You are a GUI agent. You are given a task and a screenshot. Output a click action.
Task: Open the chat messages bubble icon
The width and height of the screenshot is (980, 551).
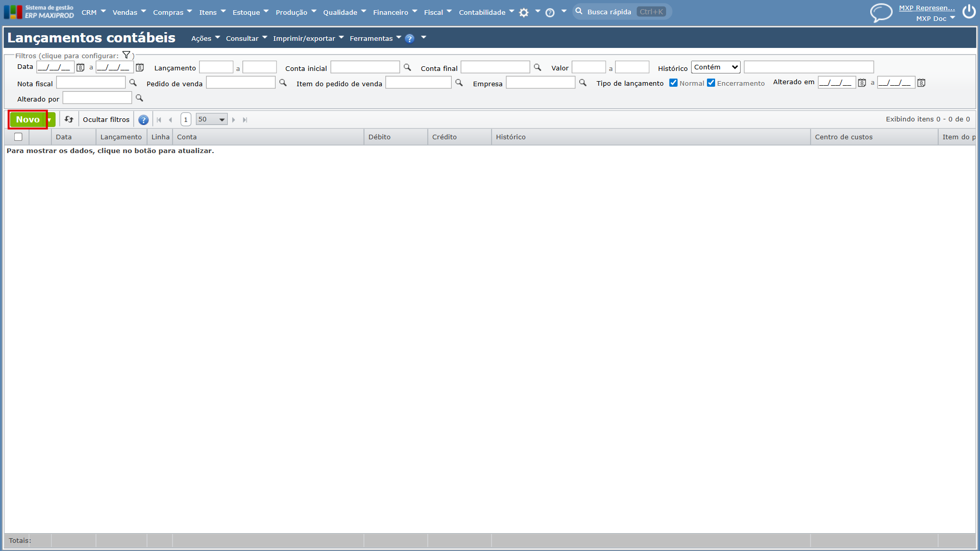click(881, 12)
